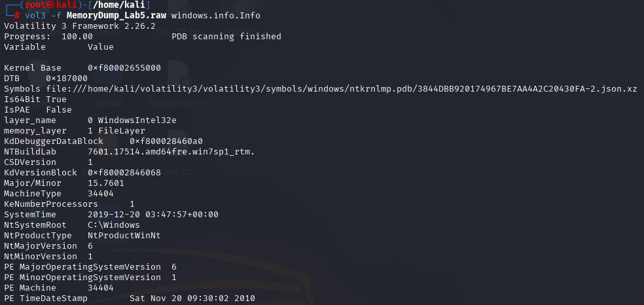Click the DTB value 0x187000
Screen dimensions: 644x305
[67, 79]
